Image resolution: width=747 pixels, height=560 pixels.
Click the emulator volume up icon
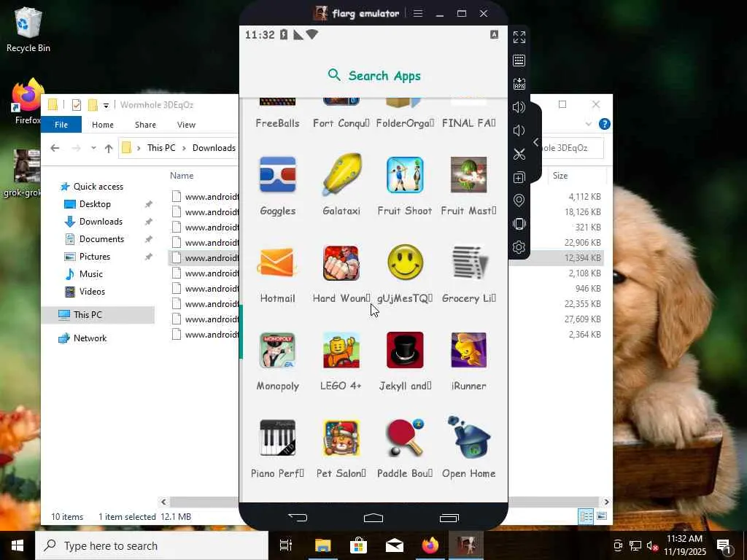click(519, 107)
